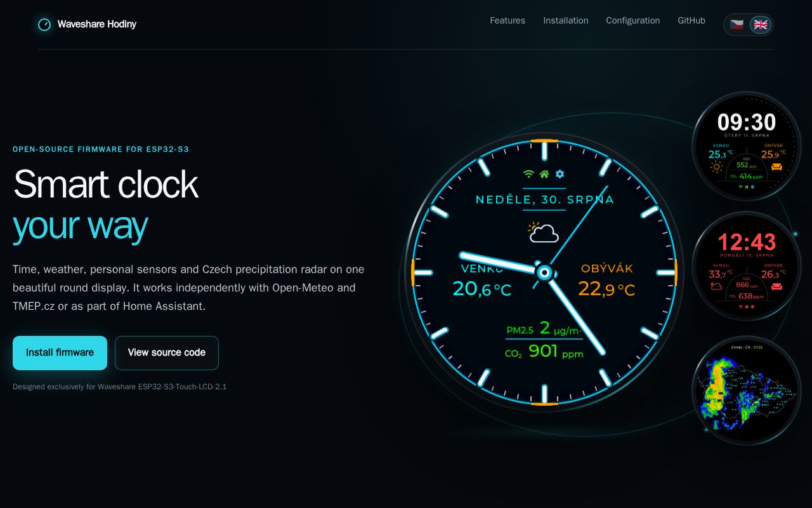Image resolution: width=812 pixels, height=508 pixels.
Task: Click the orange "OBÝVÁK" label on main clock
Action: point(607,269)
